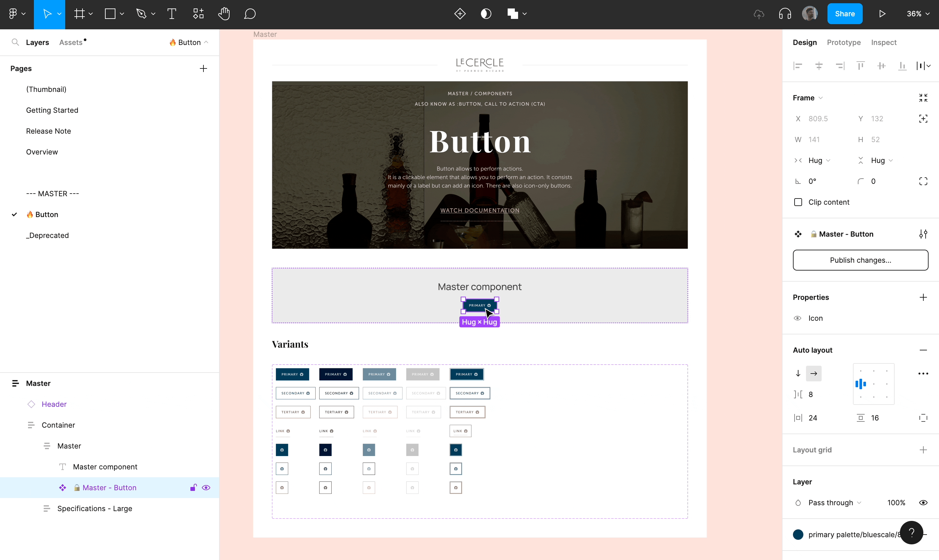Click the Publish changes button
Image resolution: width=939 pixels, height=560 pixels.
click(860, 260)
